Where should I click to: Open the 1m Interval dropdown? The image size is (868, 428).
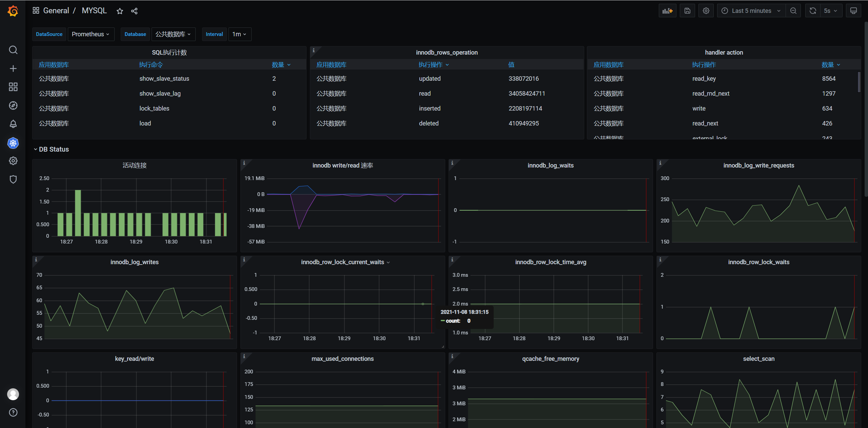click(x=239, y=34)
